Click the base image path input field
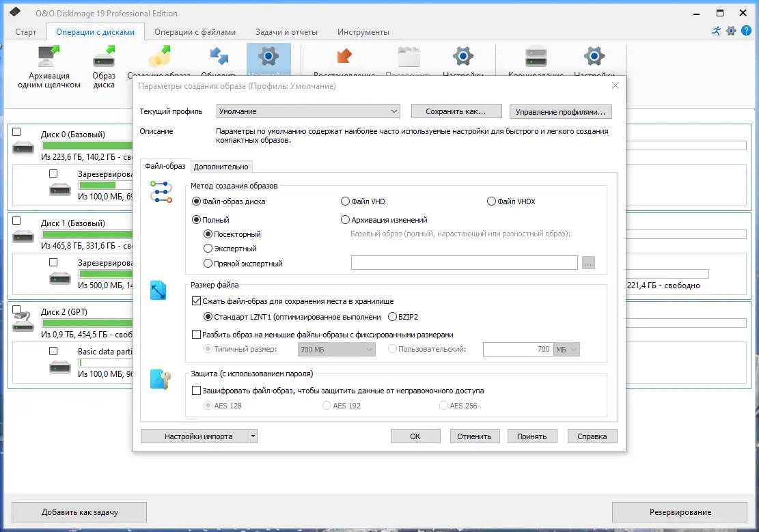759x532 pixels. click(x=464, y=263)
